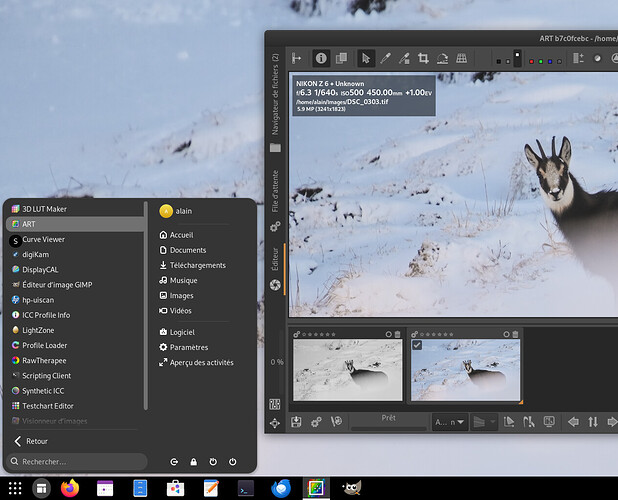Set white preview background in tall toggle
Viewport: 618px width, 500px height.
coord(517,59)
